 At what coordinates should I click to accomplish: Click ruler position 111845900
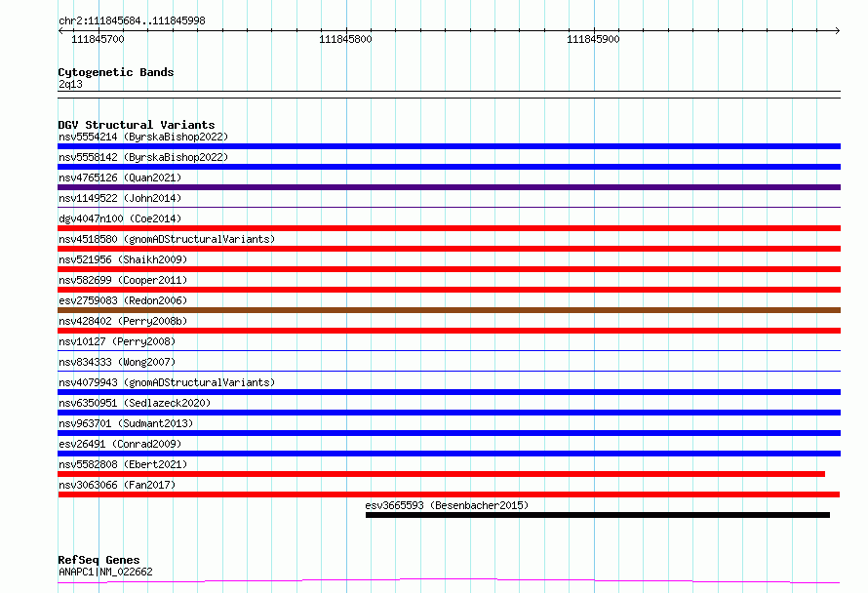593,39
